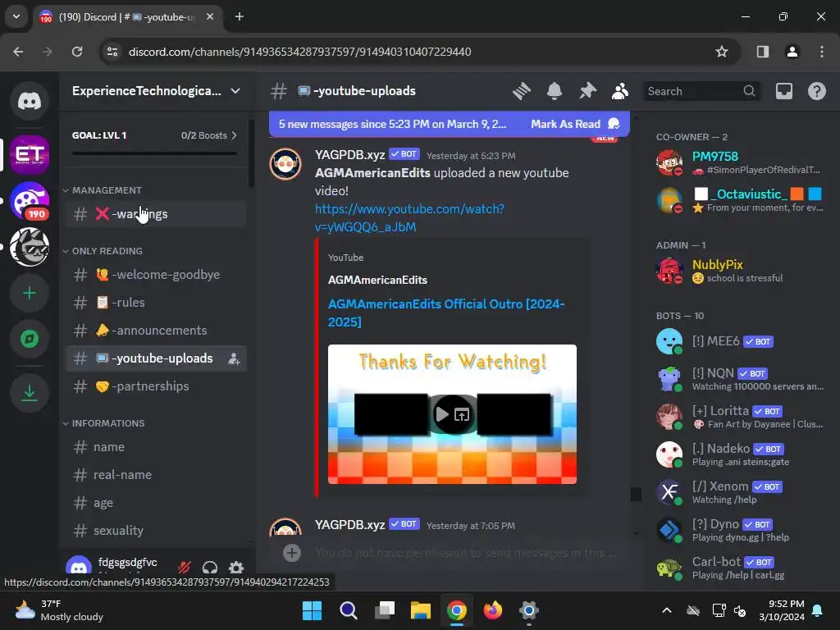Open the server with 190 notifications
840x630 pixels.
click(x=30, y=202)
